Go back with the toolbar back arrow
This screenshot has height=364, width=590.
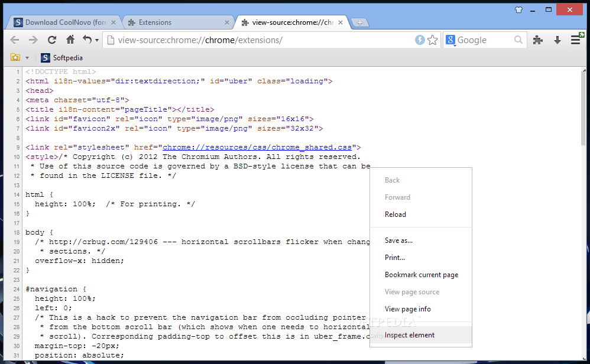point(14,40)
